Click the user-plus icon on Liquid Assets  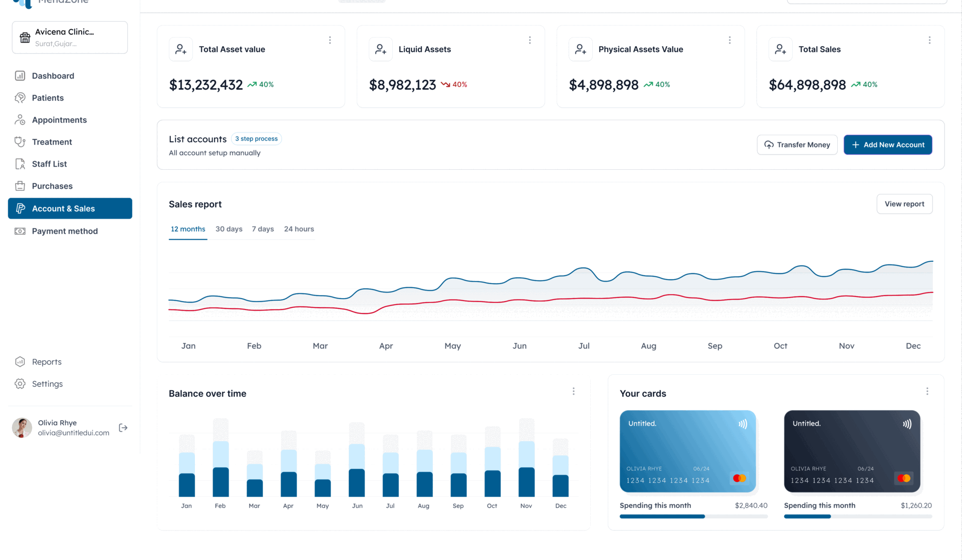381,49
